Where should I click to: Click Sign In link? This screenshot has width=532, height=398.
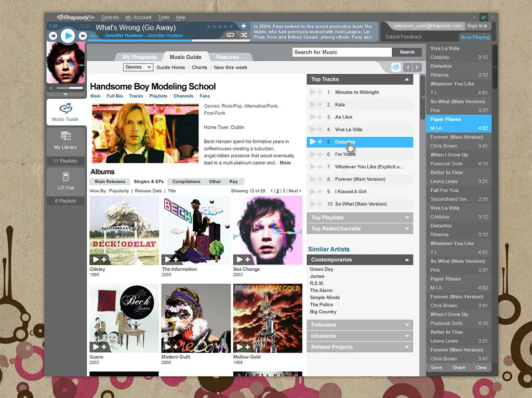point(477,26)
